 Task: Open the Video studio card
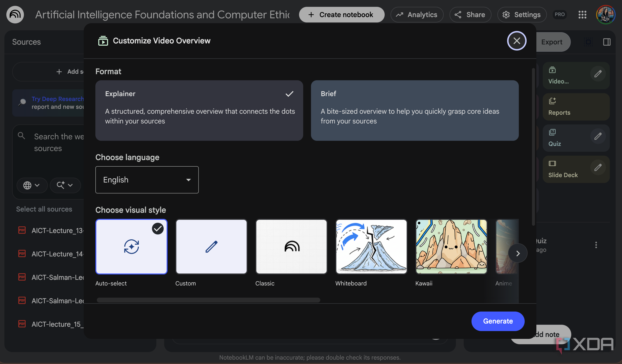click(x=576, y=76)
